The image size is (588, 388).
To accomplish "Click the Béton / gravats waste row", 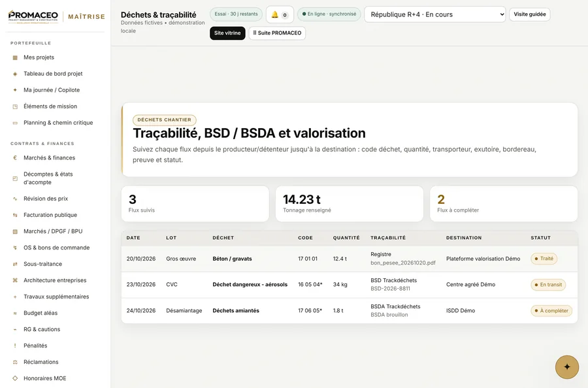I will click(x=349, y=259).
